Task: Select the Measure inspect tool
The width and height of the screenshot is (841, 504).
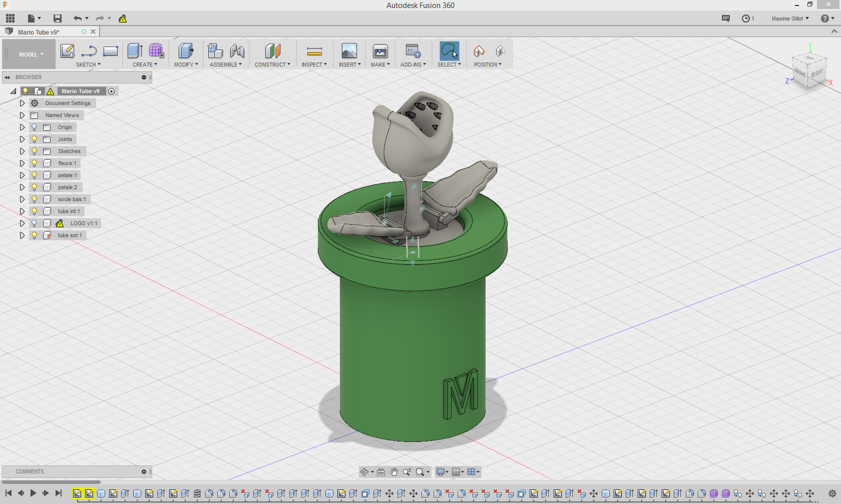Action: [314, 51]
